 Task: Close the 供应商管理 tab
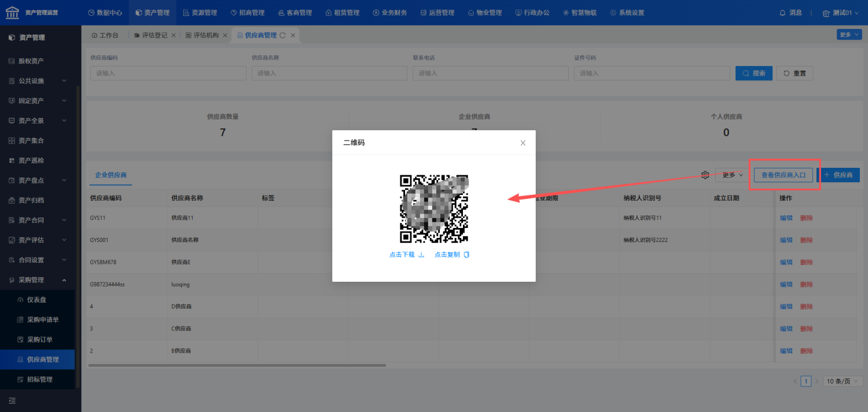pos(293,35)
